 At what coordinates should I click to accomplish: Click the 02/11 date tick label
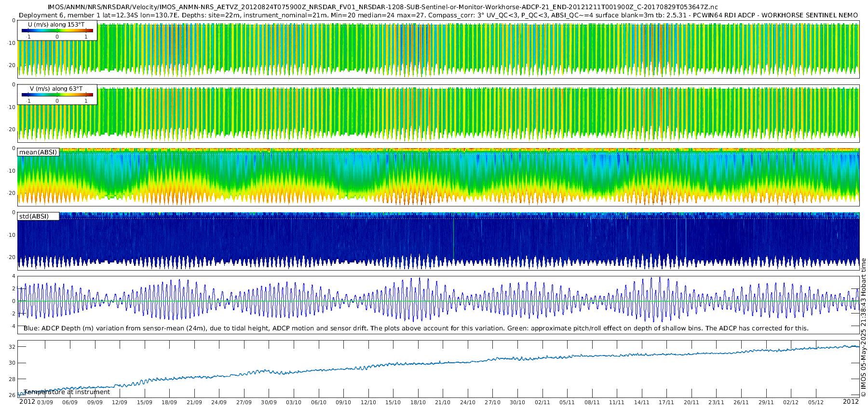pos(542,402)
